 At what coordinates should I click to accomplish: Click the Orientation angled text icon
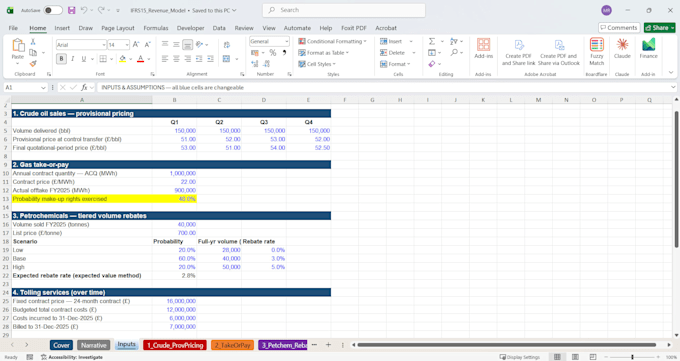(199, 44)
